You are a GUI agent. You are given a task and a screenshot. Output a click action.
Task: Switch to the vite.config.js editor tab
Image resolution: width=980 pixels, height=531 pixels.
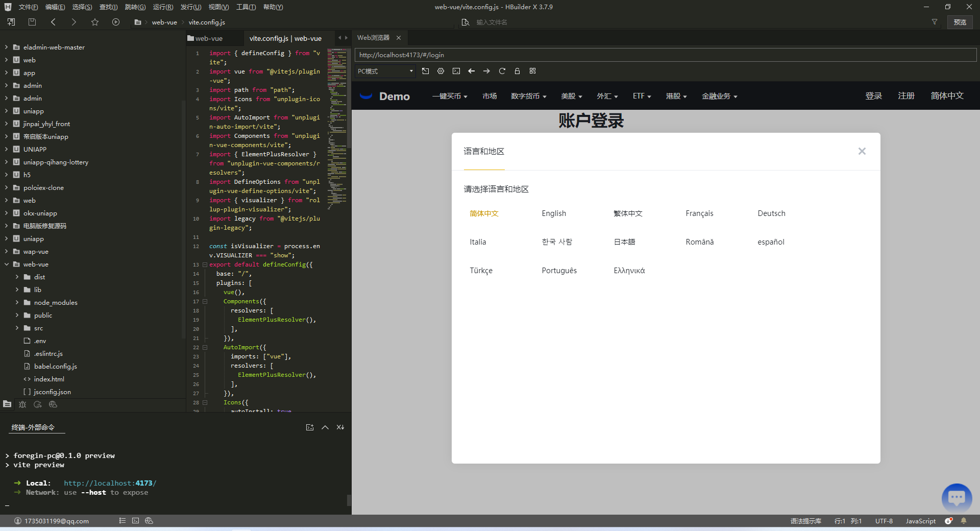click(285, 38)
